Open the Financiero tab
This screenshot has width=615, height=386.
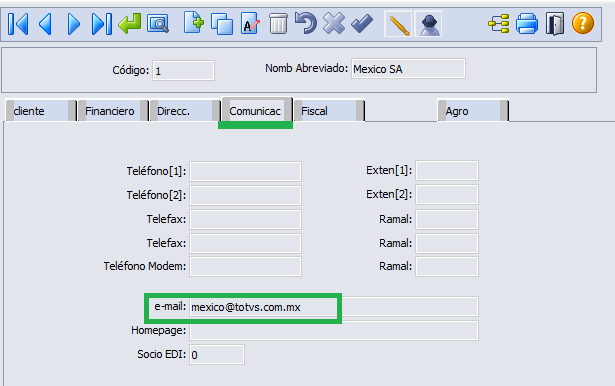113,111
